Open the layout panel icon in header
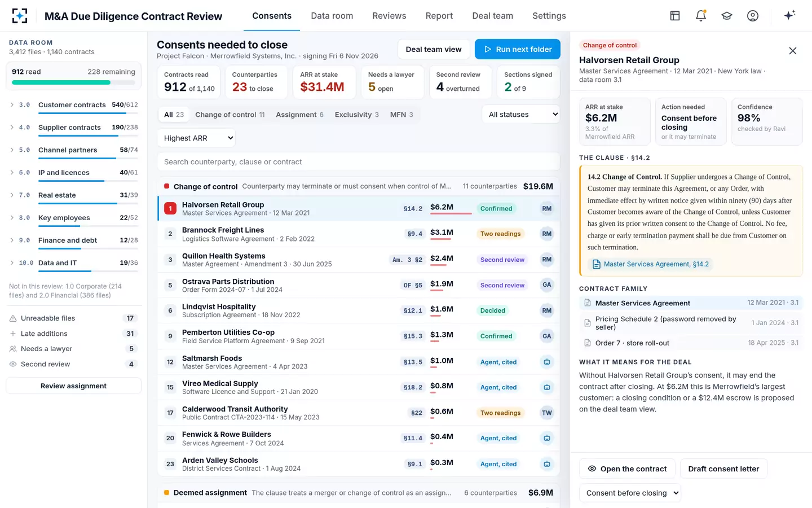 pyautogui.click(x=675, y=16)
